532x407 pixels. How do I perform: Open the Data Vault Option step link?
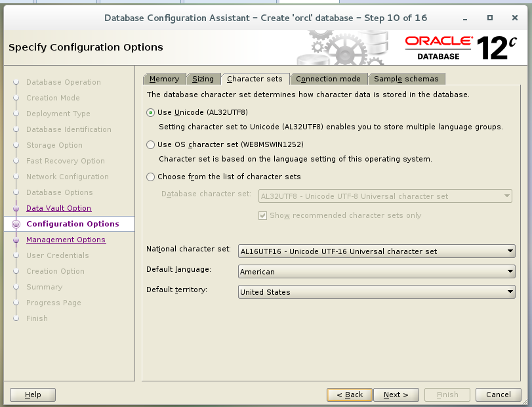coord(58,208)
